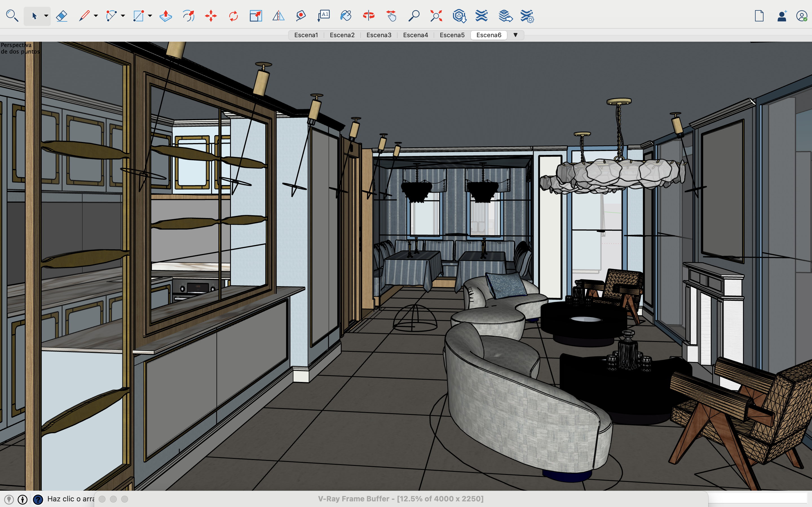Expand the Select tool dropdown arrow
The image size is (812, 507).
[x=46, y=16]
